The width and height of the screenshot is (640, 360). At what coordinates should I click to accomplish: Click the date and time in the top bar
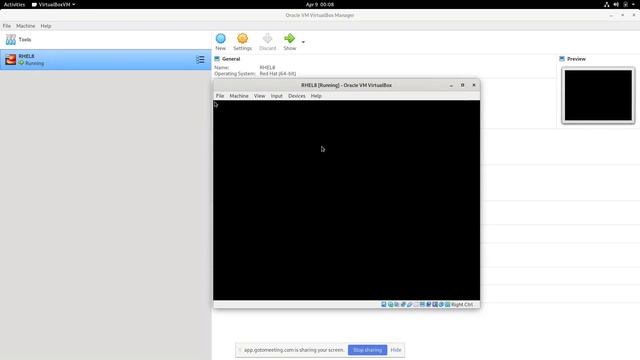coord(320,4)
